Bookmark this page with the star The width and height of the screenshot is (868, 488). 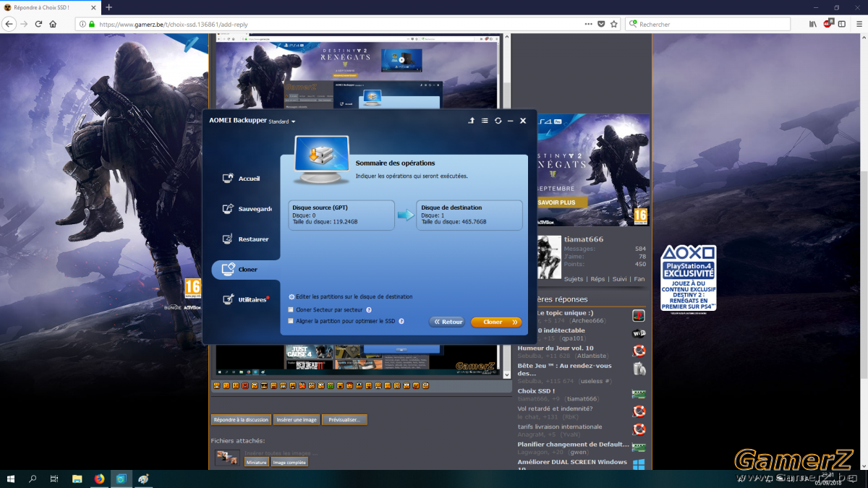point(614,24)
